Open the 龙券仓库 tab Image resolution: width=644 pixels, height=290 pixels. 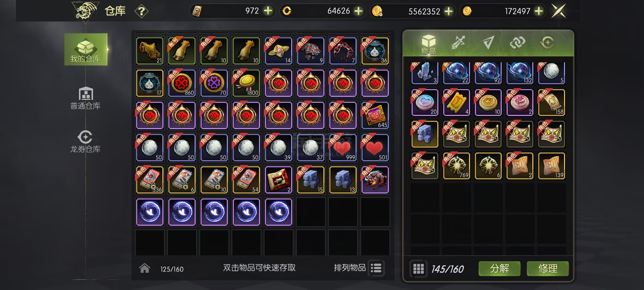pos(86,141)
